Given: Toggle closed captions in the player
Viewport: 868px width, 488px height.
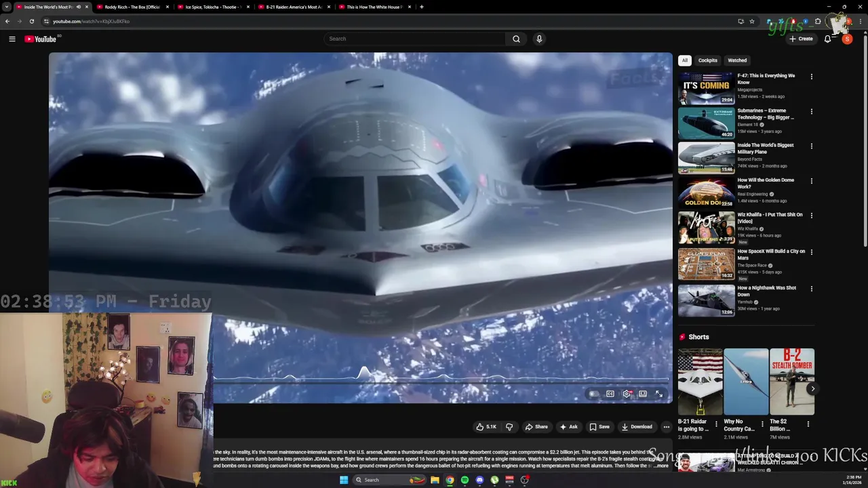Looking at the screenshot, I should (610, 394).
